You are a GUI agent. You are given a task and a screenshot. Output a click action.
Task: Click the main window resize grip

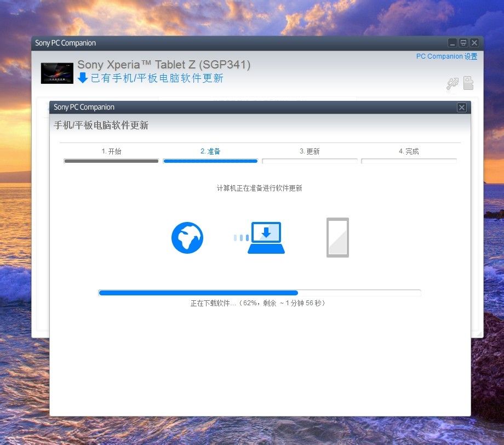point(479,334)
